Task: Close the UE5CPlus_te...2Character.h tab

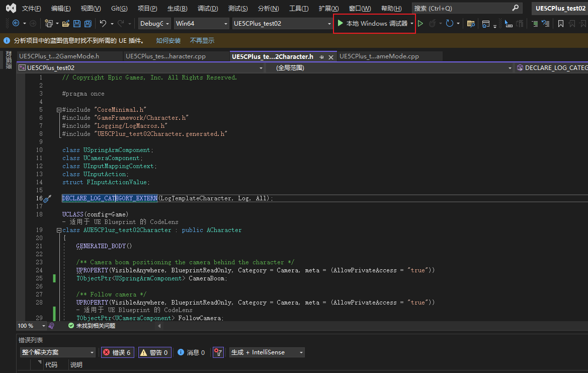Action: coord(331,57)
